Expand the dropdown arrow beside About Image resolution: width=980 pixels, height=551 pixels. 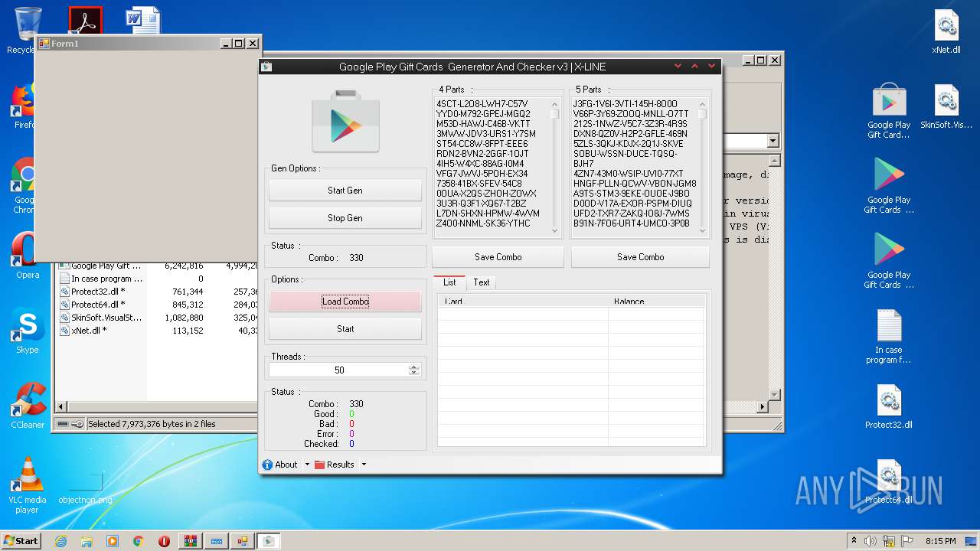pyautogui.click(x=307, y=465)
